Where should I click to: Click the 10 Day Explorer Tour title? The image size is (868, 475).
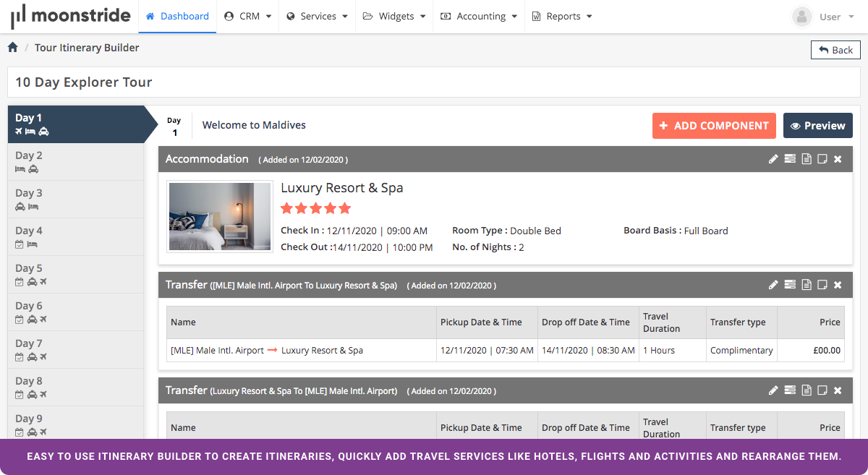pos(84,82)
